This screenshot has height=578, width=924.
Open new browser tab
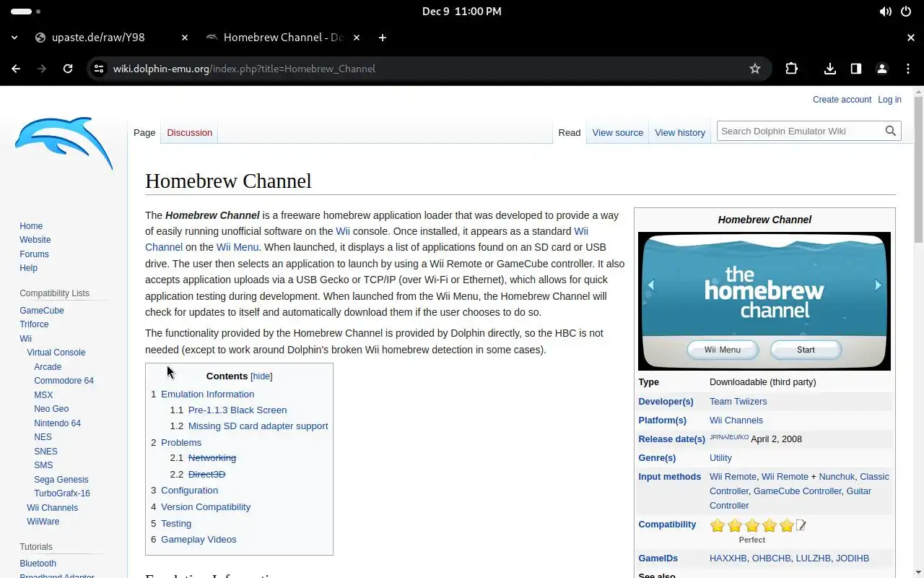click(383, 38)
